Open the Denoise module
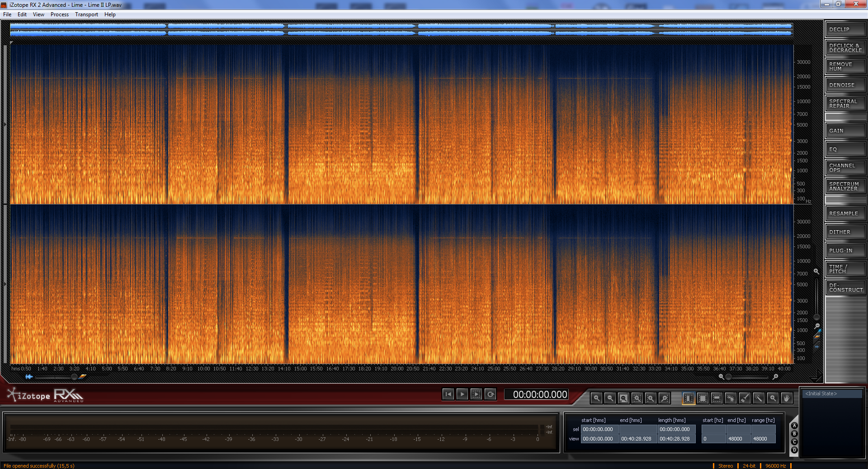Viewport: 868px width, 469px height. tap(845, 85)
